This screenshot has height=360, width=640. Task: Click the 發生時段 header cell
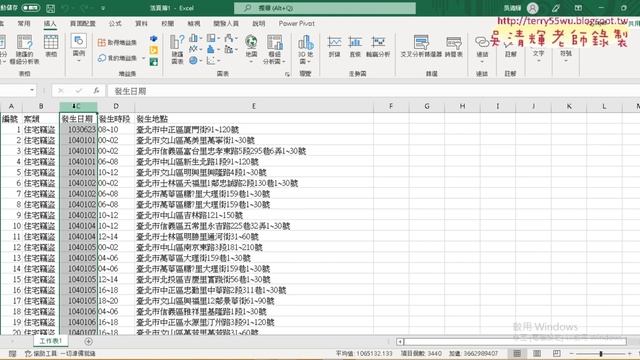[116, 119]
